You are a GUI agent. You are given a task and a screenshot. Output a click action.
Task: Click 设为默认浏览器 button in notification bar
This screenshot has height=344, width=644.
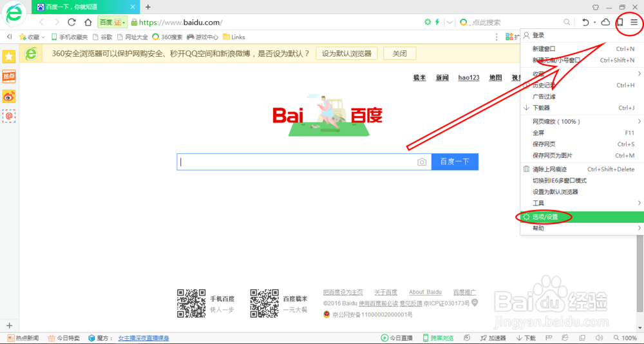coord(346,53)
